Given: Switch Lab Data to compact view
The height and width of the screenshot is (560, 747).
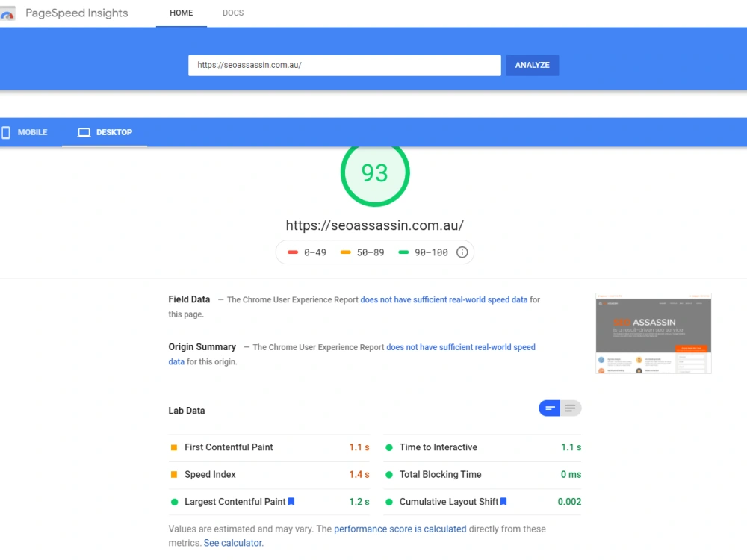Looking at the screenshot, I should point(550,408).
